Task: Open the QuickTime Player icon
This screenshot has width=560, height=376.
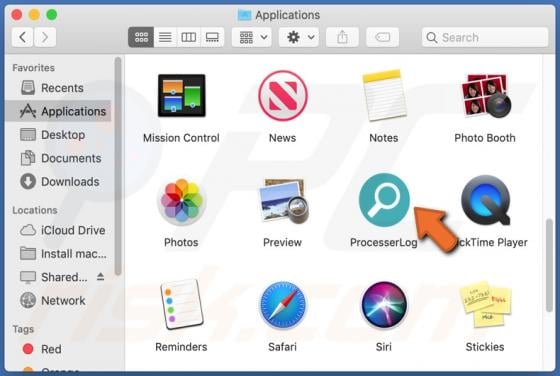Action: (485, 200)
